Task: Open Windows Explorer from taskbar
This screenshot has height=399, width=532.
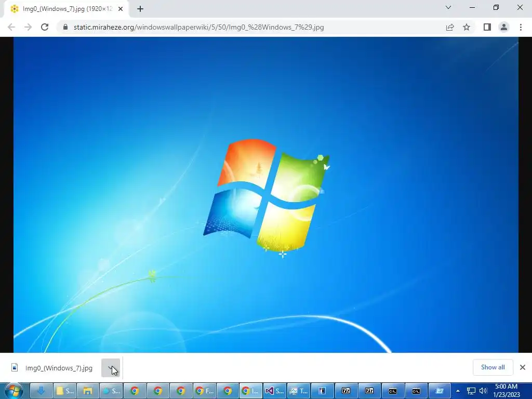Action: [x=88, y=391]
